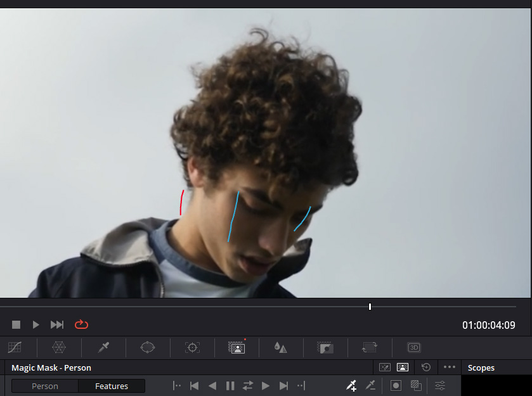Switch Magic Mask to Person mode icon
This screenshot has width=532, height=396.
coord(403,367)
